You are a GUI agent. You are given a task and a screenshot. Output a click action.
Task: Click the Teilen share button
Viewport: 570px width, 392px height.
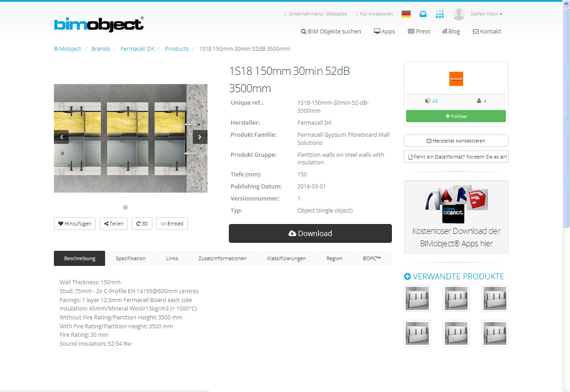114,224
